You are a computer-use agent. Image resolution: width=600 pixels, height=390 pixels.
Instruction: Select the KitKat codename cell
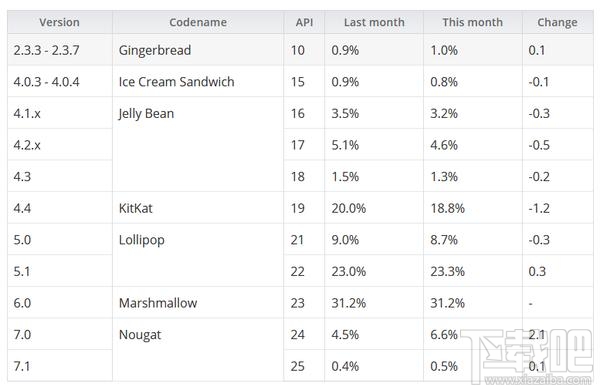[x=198, y=208]
